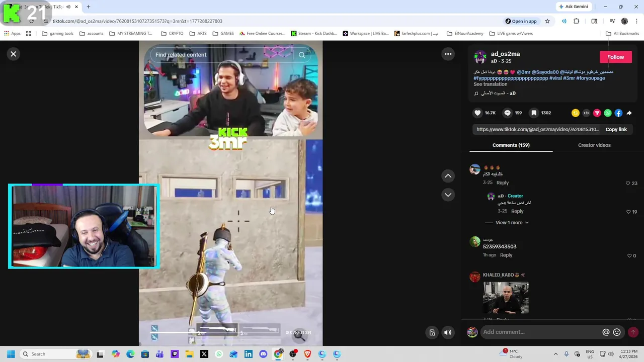
Task: Save the video with the bookmark icon
Action: pyautogui.click(x=534, y=113)
